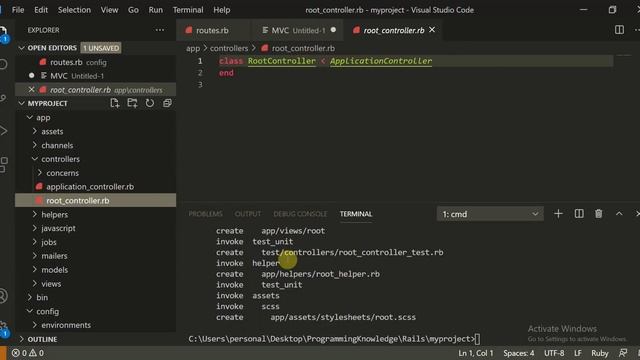Click the split terminal icon
Viewport: 640px width, 360px height.
579,214
